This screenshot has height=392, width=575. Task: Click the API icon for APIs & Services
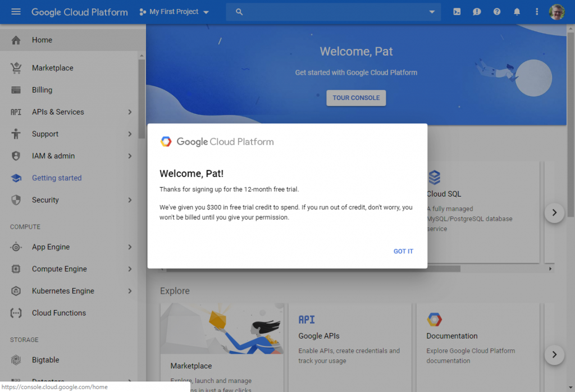(16, 112)
